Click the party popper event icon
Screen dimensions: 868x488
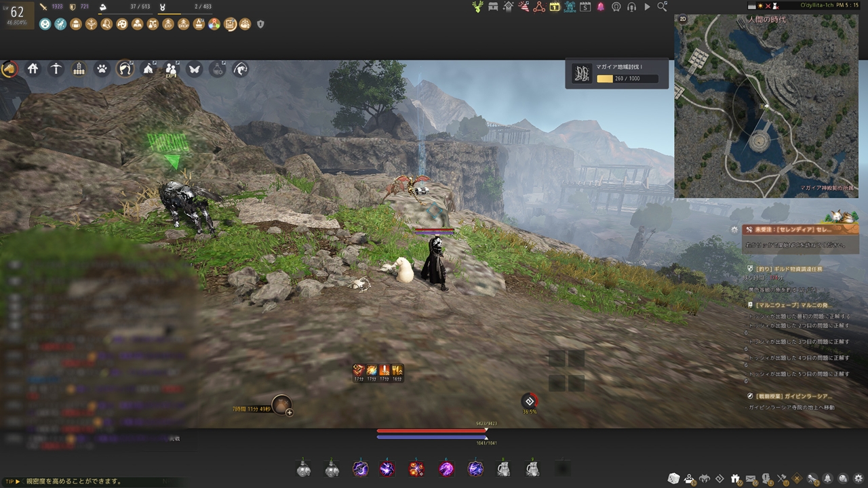click(524, 7)
